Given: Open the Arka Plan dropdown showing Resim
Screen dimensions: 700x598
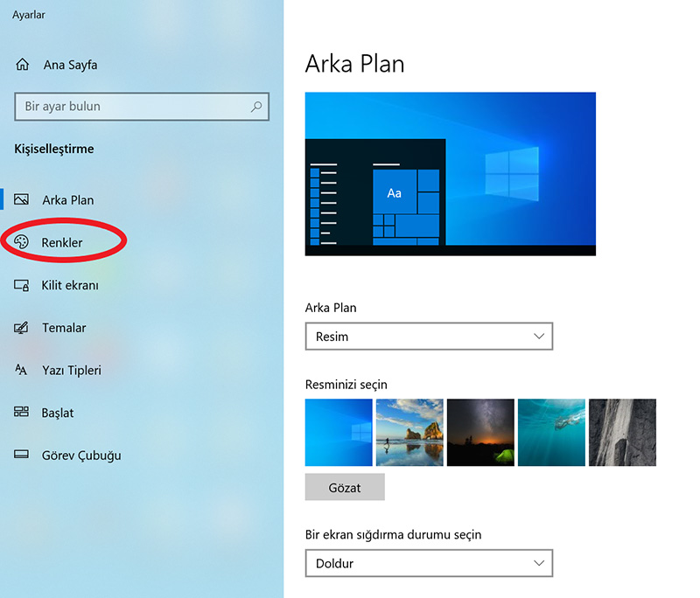Looking at the screenshot, I should [429, 337].
